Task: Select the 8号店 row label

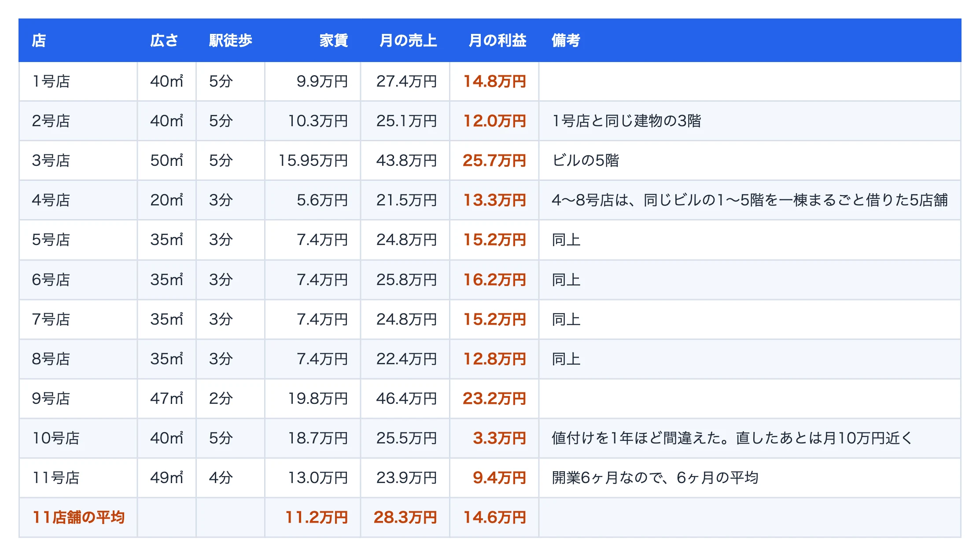Action: [x=51, y=359]
